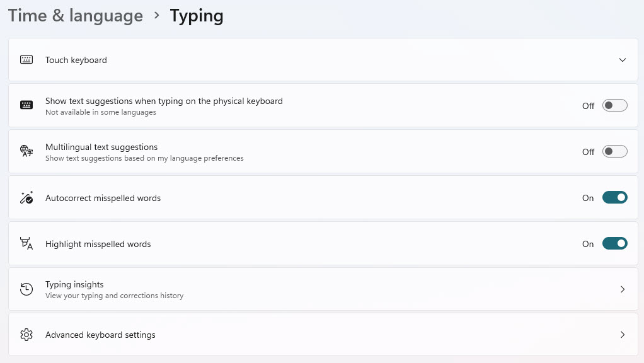The height and width of the screenshot is (363, 644).
Task: Click the Advanced keyboard settings gear icon
Action: [x=26, y=335]
